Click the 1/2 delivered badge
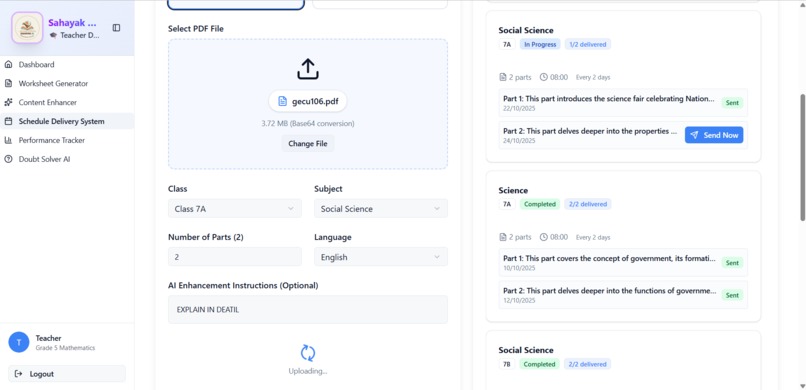Image resolution: width=806 pixels, height=390 pixels. tap(588, 44)
